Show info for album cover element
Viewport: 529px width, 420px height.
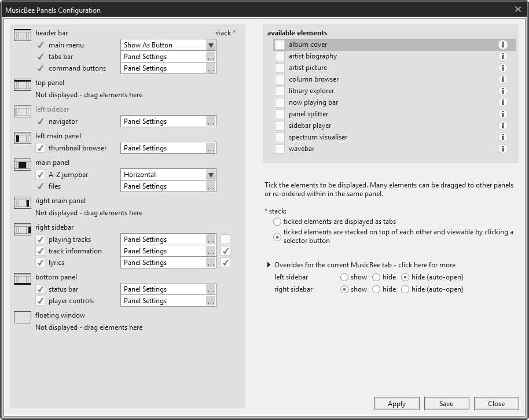pyautogui.click(x=503, y=45)
